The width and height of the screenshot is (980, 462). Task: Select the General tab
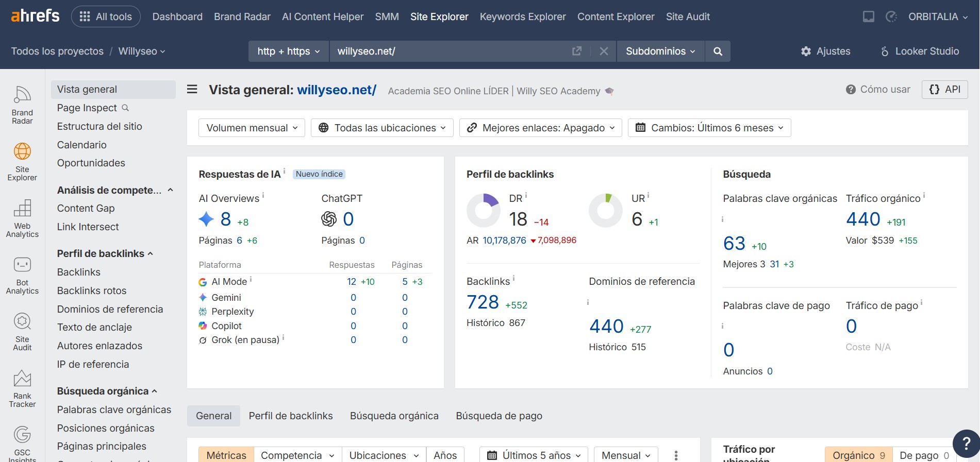213,416
